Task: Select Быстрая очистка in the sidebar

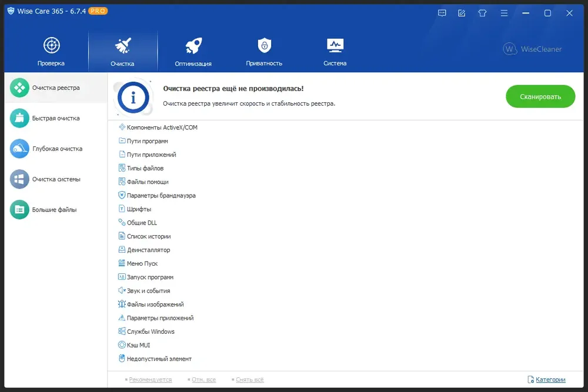Action: click(x=56, y=118)
